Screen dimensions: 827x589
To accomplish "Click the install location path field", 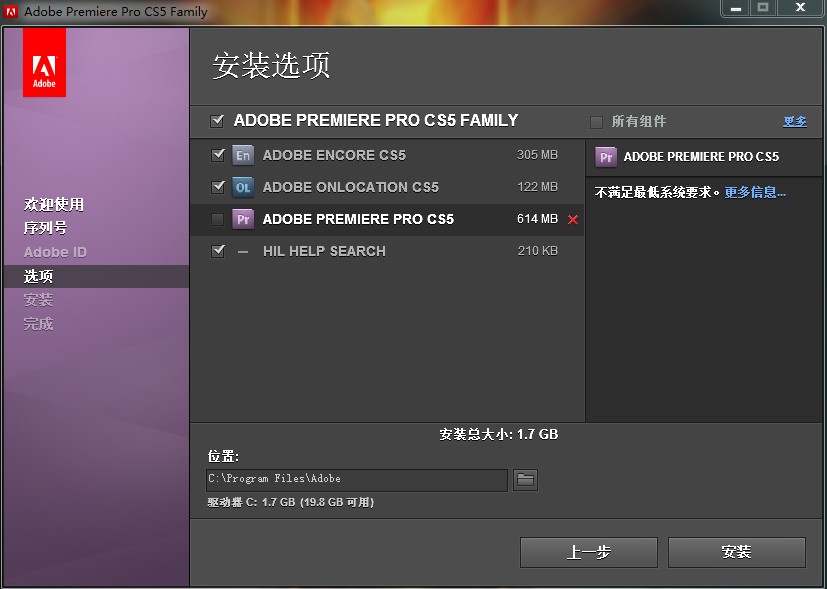I will click(x=357, y=480).
